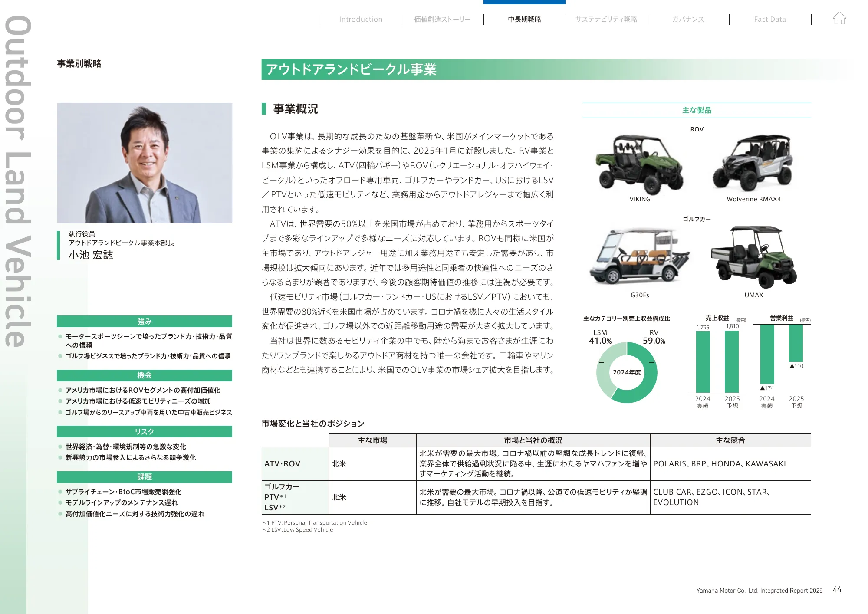Select the 中長期戦略 navigation item
868x614 pixels.
525,19
